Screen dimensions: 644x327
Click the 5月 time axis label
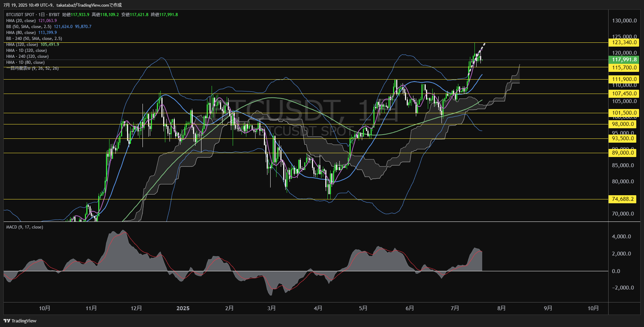tap(363, 308)
